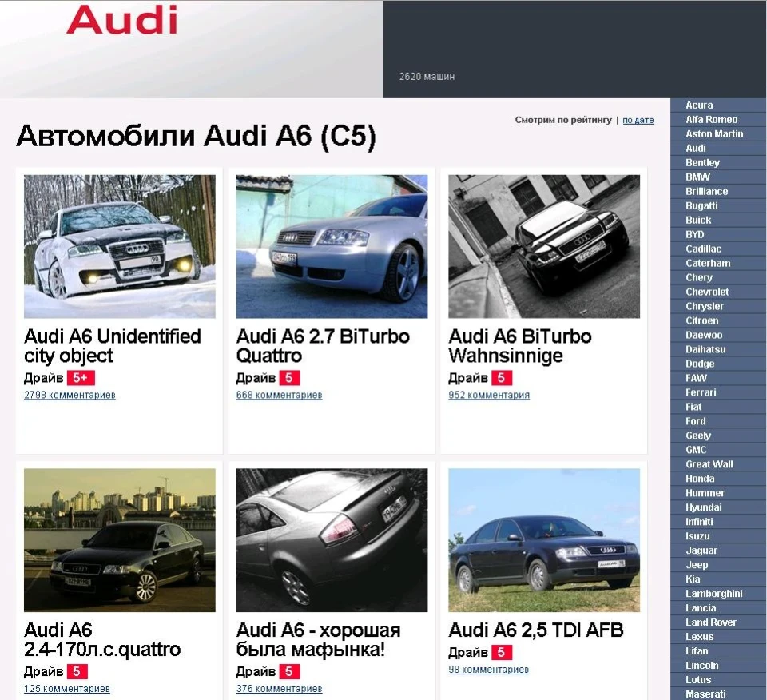Open Audi A6 2.7 BiTurbo Quattro title
Image resolution: width=767 pixels, height=700 pixels.
(x=323, y=346)
